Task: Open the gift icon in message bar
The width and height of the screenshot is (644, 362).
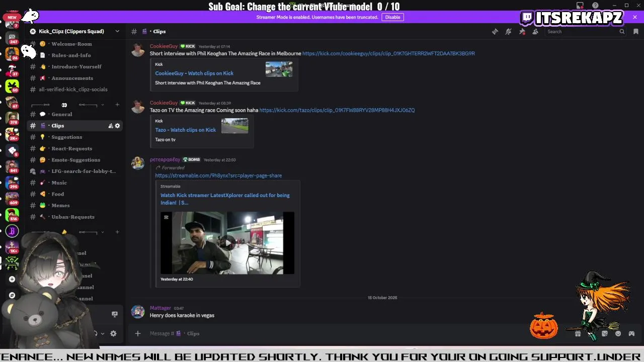Action: tap(578, 333)
